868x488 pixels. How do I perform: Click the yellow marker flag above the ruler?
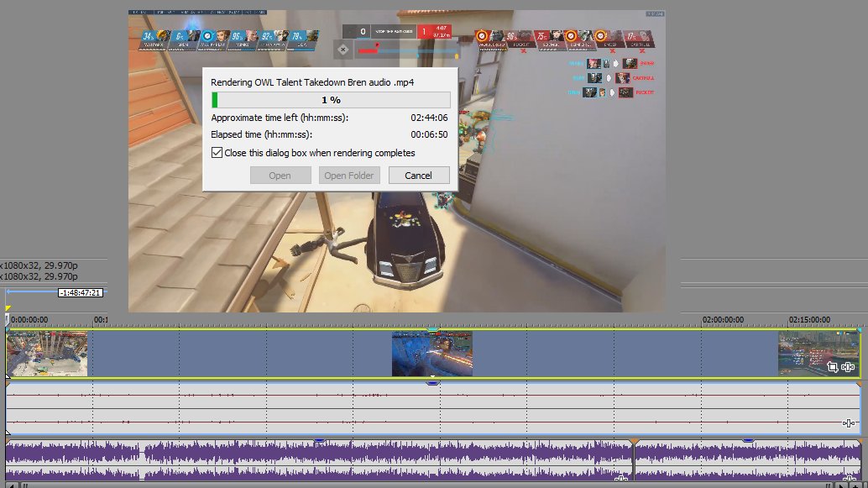click(x=8, y=308)
